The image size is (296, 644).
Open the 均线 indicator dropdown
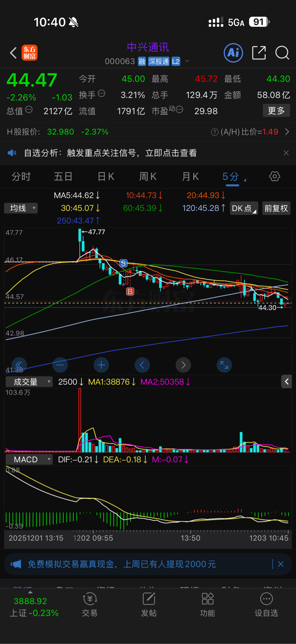tap(21, 208)
